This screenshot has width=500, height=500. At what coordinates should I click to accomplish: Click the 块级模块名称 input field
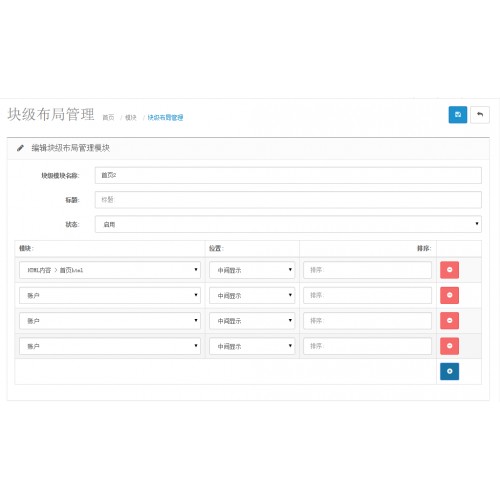click(288, 175)
